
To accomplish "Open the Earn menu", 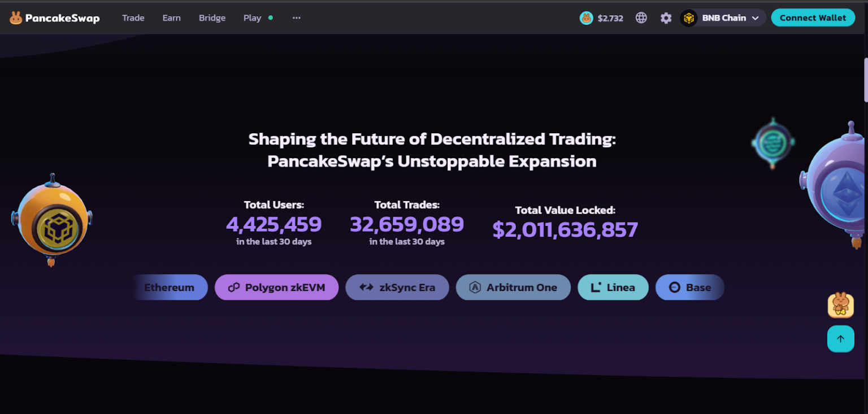I will [x=171, y=18].
